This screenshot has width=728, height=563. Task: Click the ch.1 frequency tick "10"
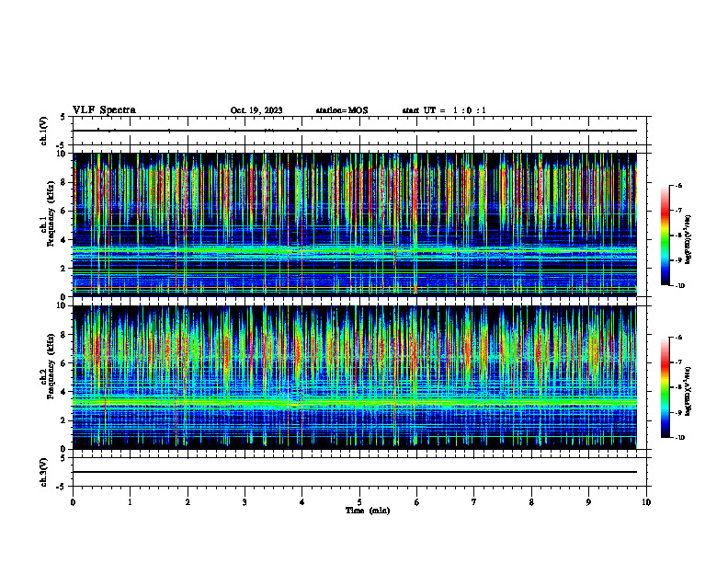tap(62, 154)
